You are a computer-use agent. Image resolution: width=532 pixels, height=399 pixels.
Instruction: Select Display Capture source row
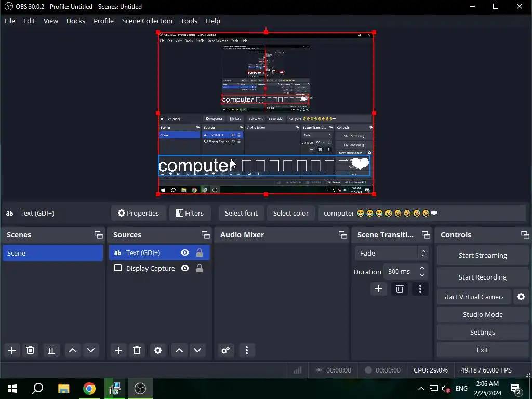click(x=159, y=269)
